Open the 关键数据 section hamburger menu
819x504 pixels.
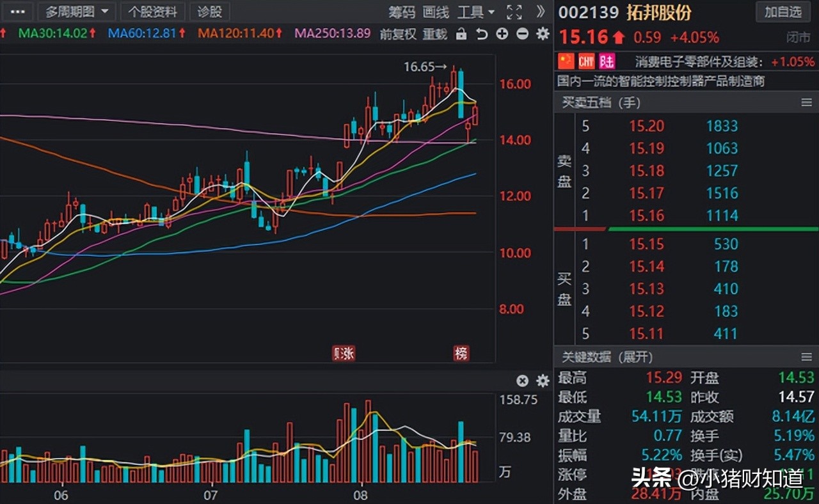[807, 357]
